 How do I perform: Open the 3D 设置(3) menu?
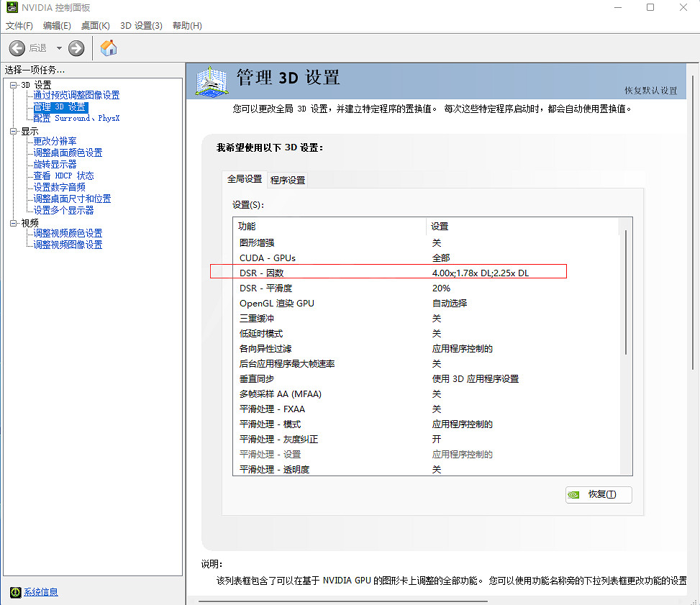pos(141,26)
